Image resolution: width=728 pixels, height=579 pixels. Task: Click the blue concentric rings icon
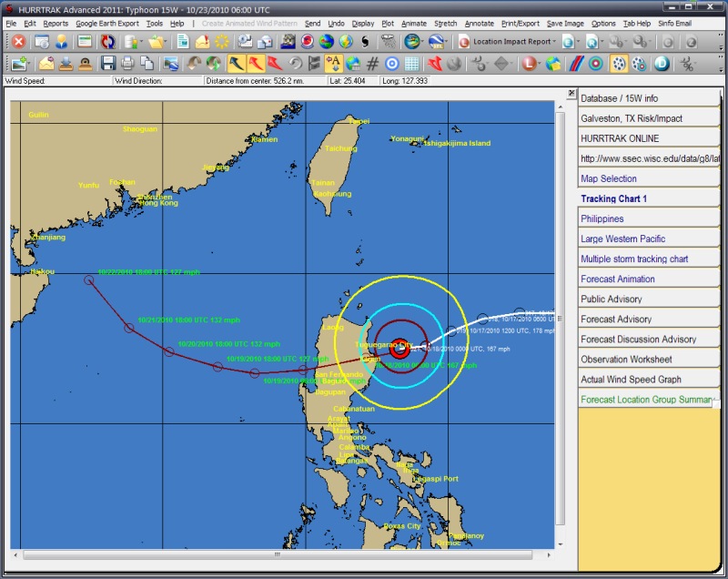pos(392,64)
